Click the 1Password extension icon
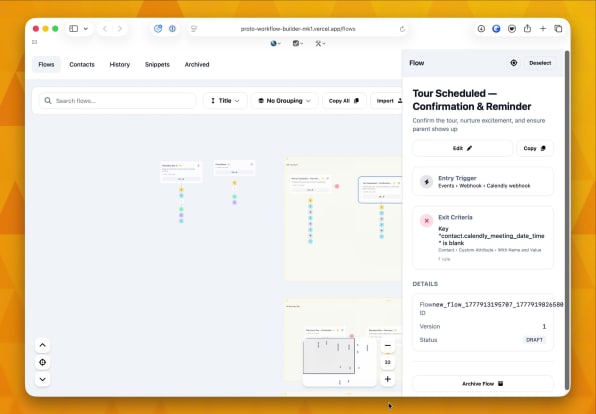Screen dimensions: 596x414 click(x=173, y=29)
